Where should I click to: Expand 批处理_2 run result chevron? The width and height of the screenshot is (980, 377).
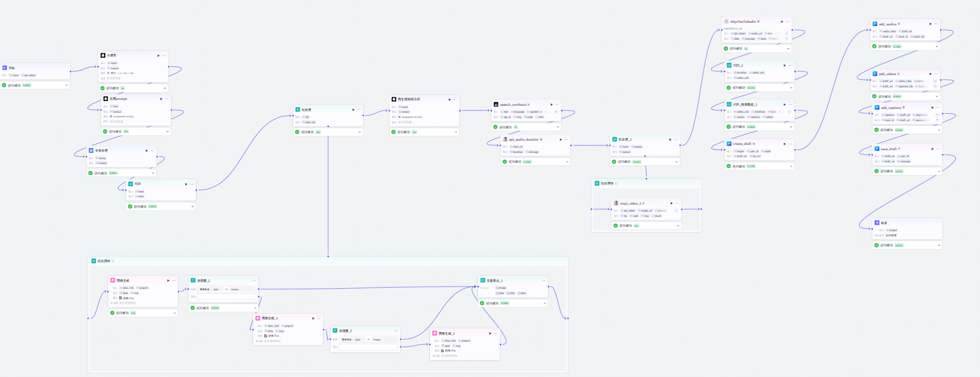click(x=676, y=162)
